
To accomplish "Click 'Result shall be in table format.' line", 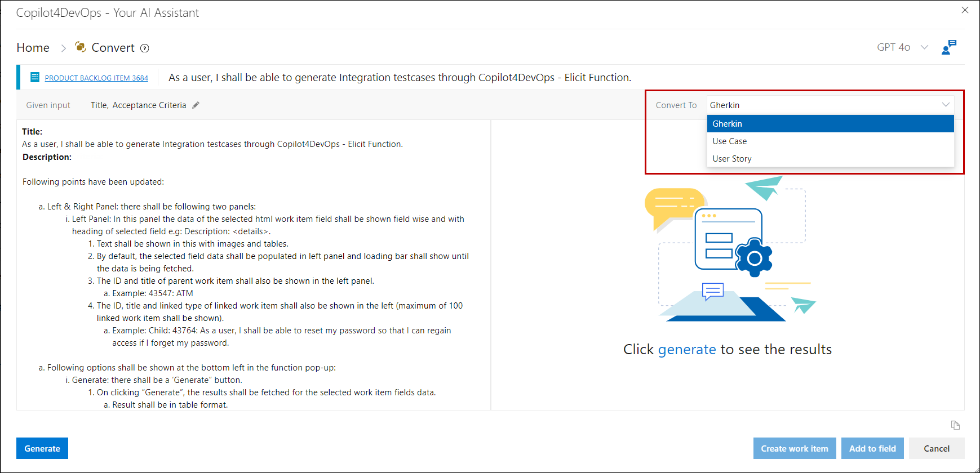I will [x=170, y=405].
